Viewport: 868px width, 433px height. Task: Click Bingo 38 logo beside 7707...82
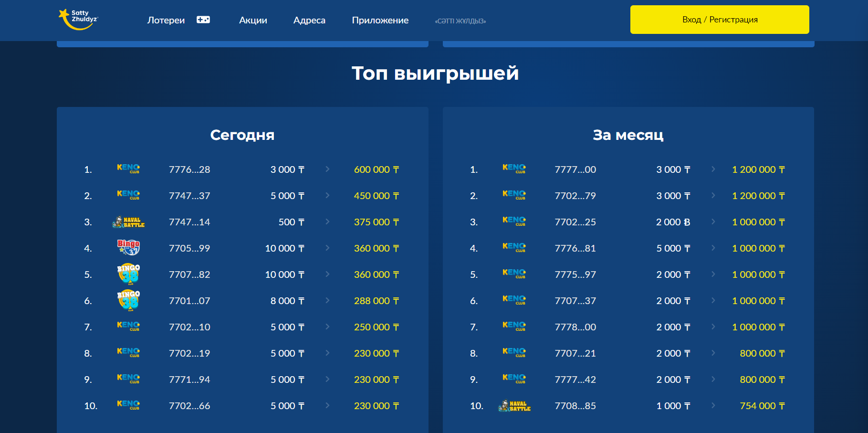click(128, 274)
